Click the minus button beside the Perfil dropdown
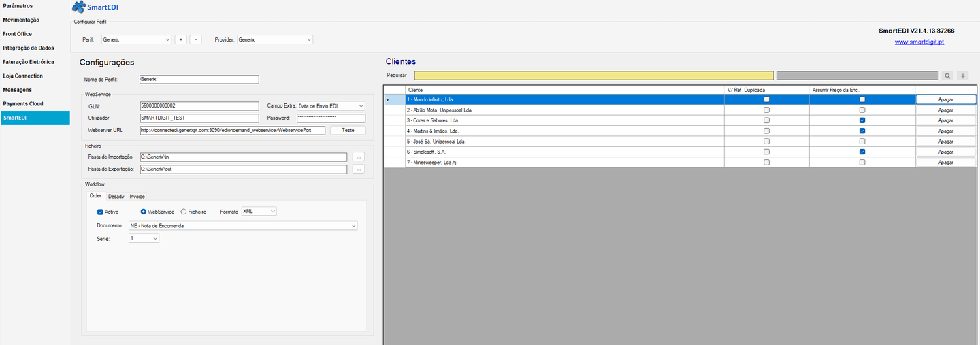The height and width of the screenshot is (345, 980). 195,39
